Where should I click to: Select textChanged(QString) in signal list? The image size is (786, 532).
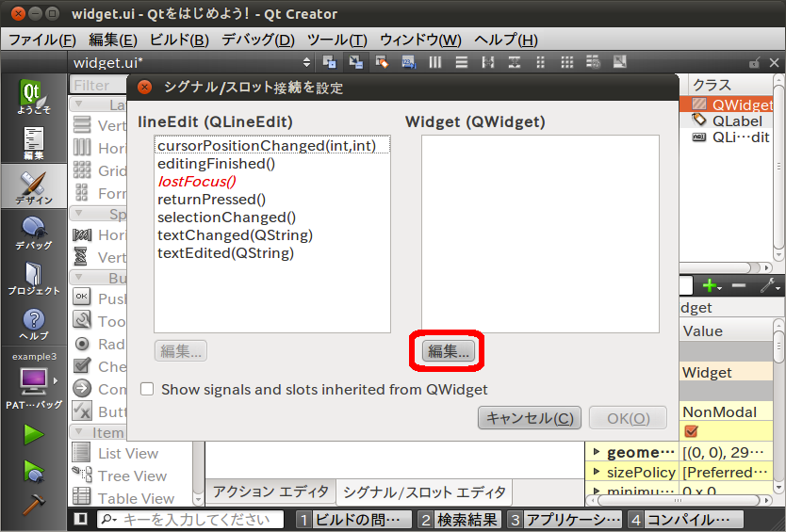pos(235,235)
